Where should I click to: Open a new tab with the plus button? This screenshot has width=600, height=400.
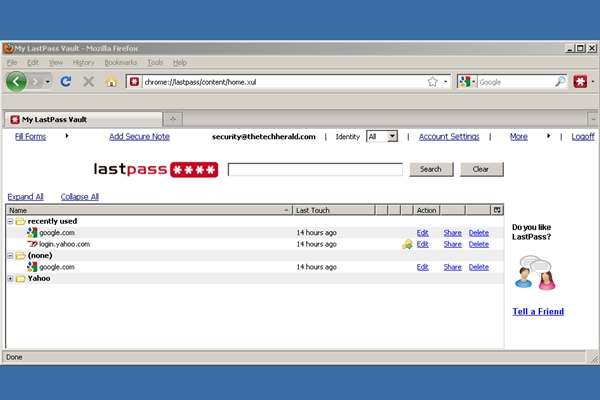click(x=173, y=119)
